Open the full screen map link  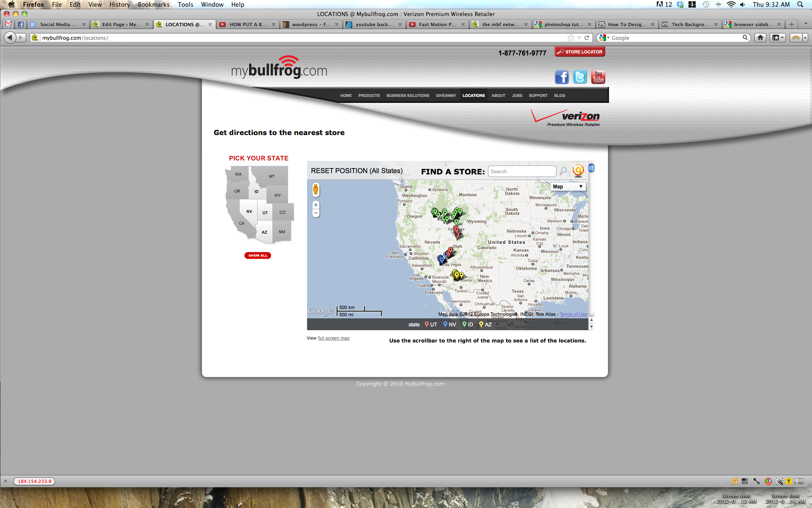tap(333, 338)
